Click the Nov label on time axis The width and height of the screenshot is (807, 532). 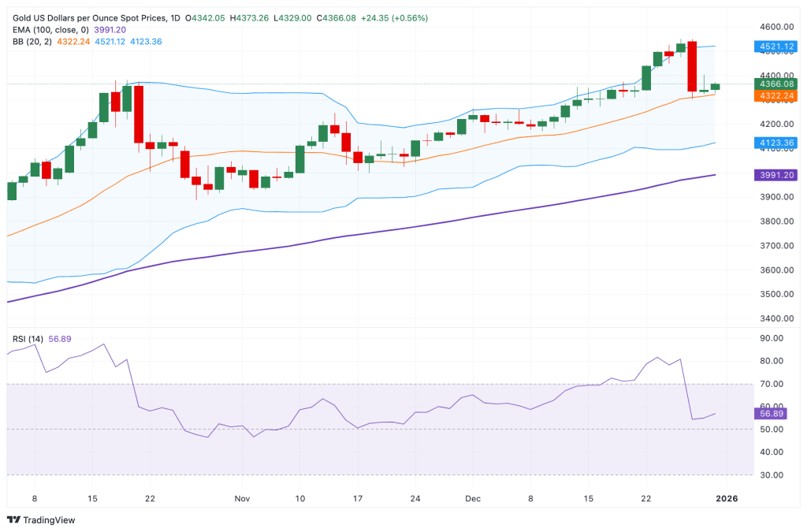(242, 499)
